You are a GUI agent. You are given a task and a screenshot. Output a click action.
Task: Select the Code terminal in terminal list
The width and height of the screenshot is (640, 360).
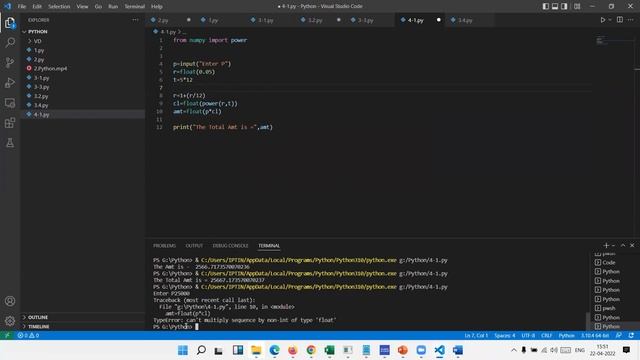pyautogui.click(x=609, y=262)
